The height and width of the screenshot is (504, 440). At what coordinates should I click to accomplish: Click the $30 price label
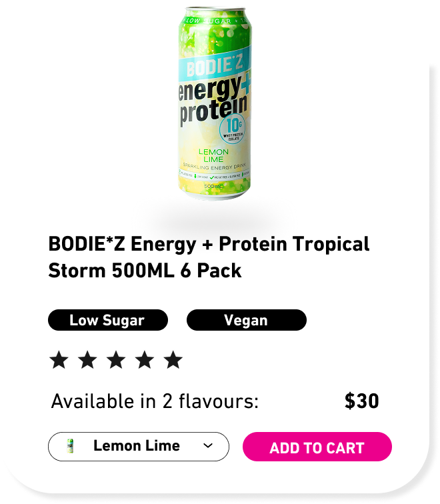click(x=362, y=401)
